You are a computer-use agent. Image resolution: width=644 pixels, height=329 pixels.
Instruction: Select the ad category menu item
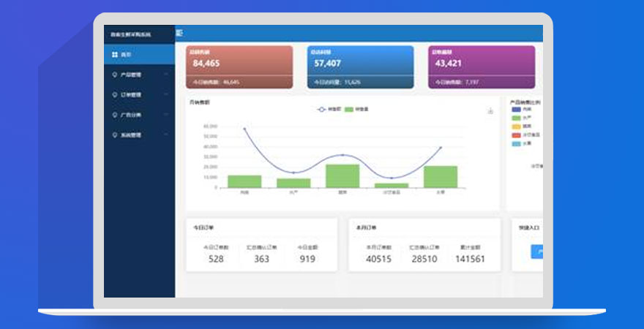(131, 115)
